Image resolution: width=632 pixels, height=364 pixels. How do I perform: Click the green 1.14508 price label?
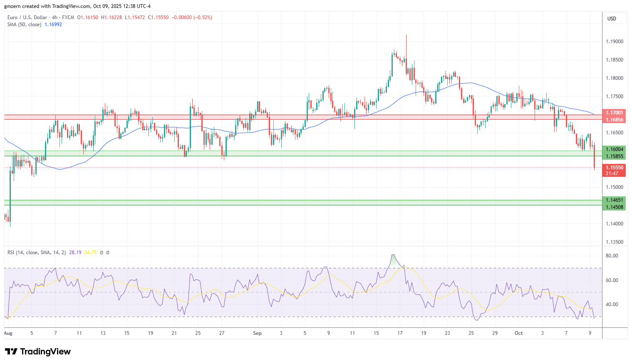[614, 207]
